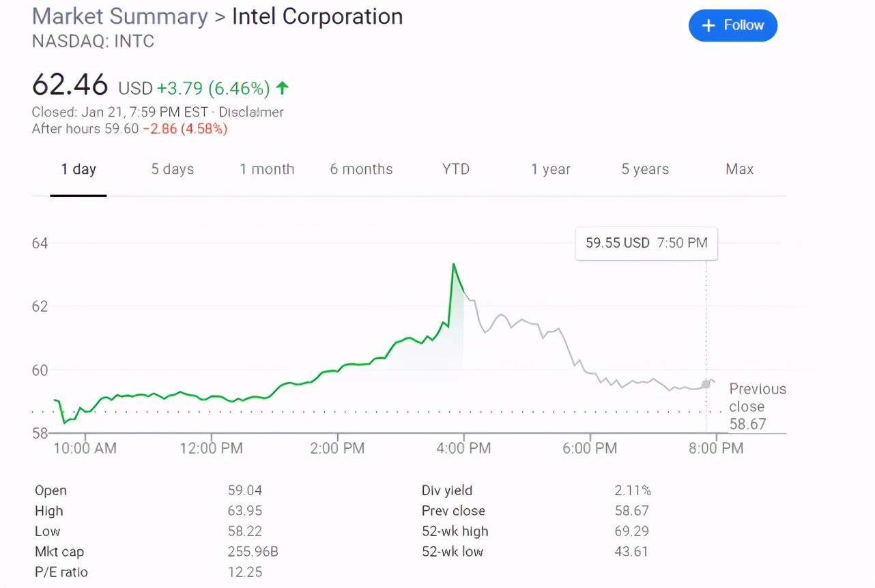This screenshot has width=875, height=588.
Task: Click the Market Summary breadcrumb link
Action: point(119,16)
